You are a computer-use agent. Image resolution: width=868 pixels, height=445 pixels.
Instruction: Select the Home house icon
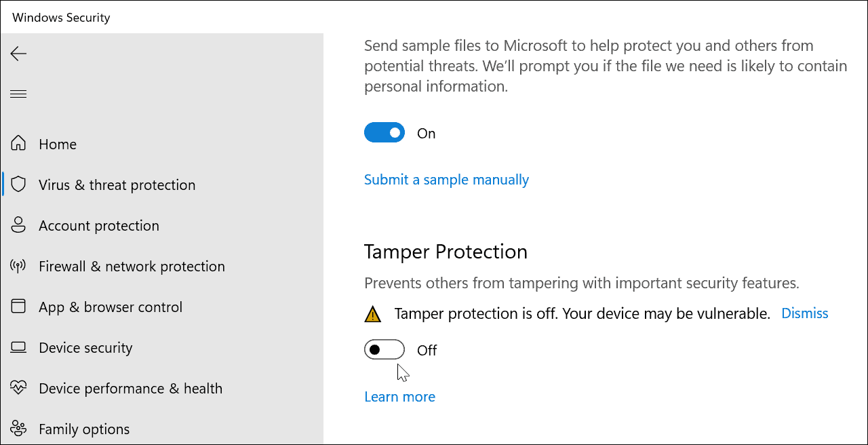point(18,143)
